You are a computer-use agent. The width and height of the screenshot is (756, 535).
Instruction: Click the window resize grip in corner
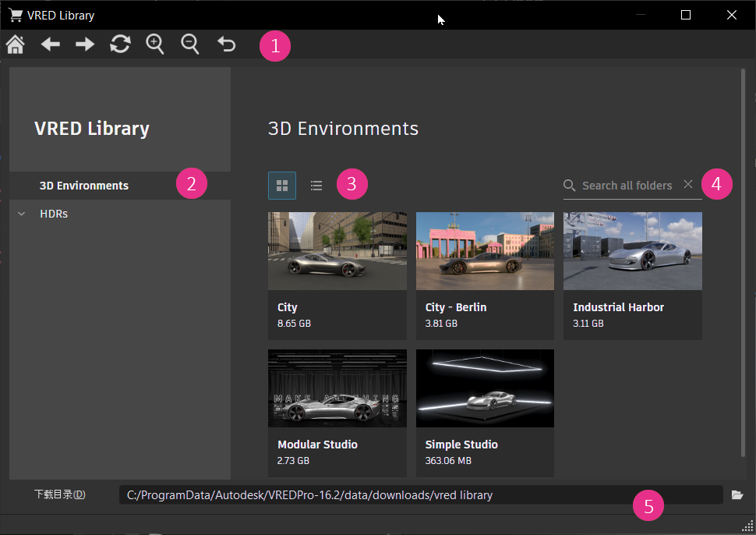pyautogui.click(x=747, y=526)
